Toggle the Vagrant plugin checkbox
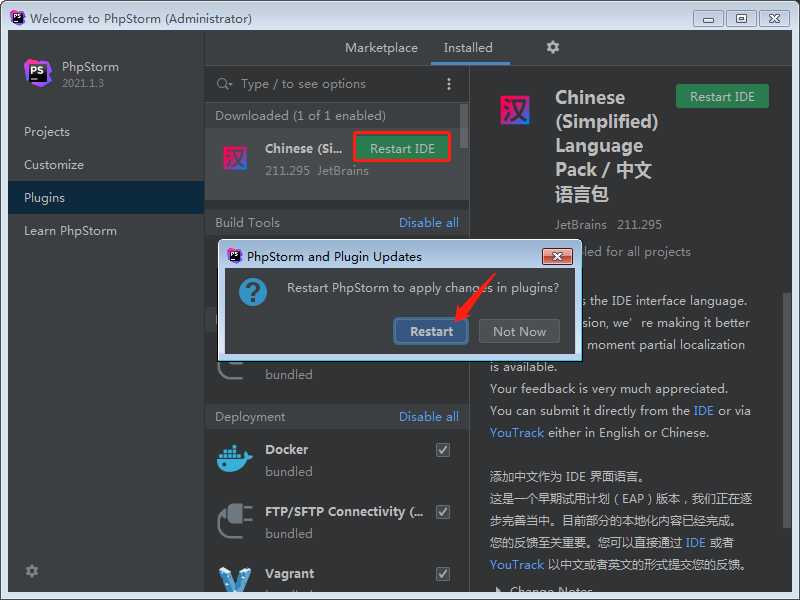The image size is (800, 600). [x=443, y=574]
